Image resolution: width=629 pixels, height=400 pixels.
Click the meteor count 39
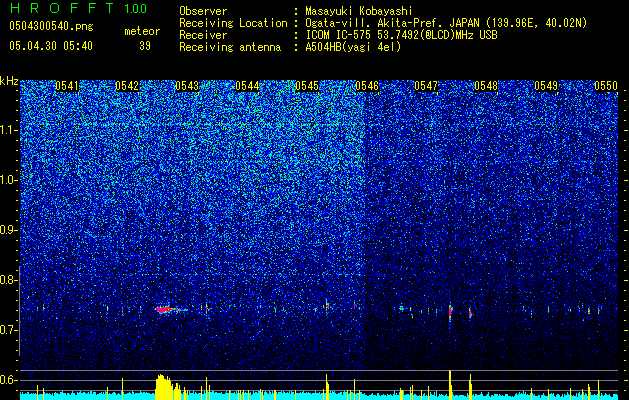pyautogui.click(x=145, y=46)
